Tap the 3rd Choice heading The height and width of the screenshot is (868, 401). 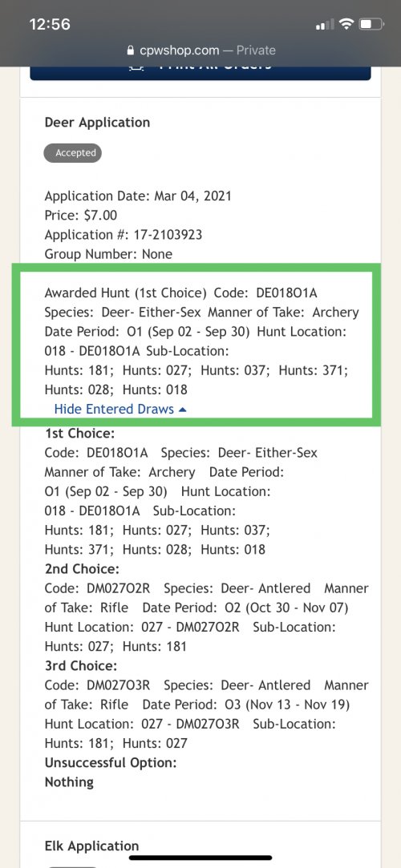pyautogui.click(x=81, y=666)
